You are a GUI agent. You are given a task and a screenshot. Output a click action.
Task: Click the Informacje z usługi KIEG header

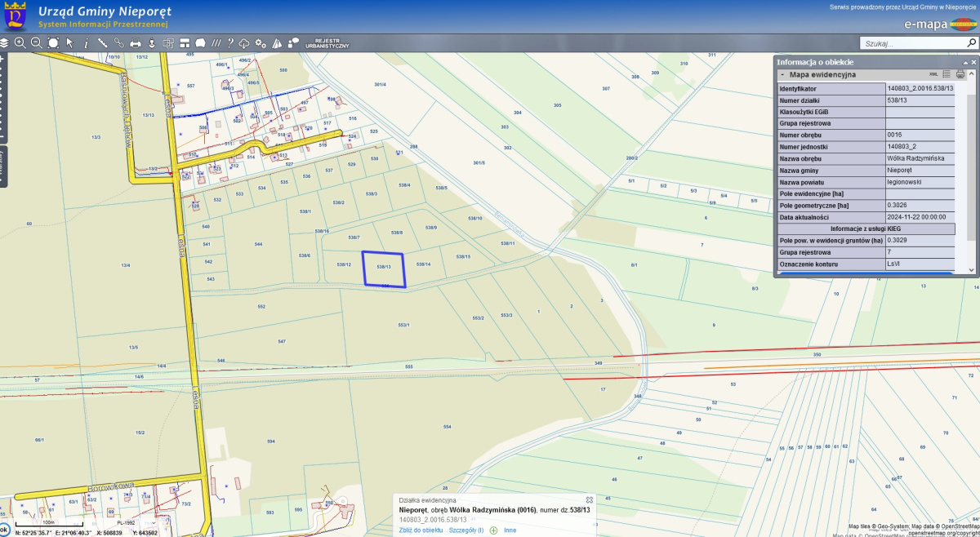pos(866,229)
